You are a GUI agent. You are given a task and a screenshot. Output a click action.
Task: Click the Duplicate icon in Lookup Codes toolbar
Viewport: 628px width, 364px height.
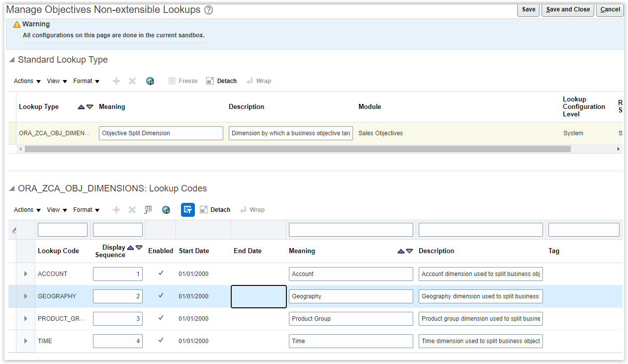point(148,209)
